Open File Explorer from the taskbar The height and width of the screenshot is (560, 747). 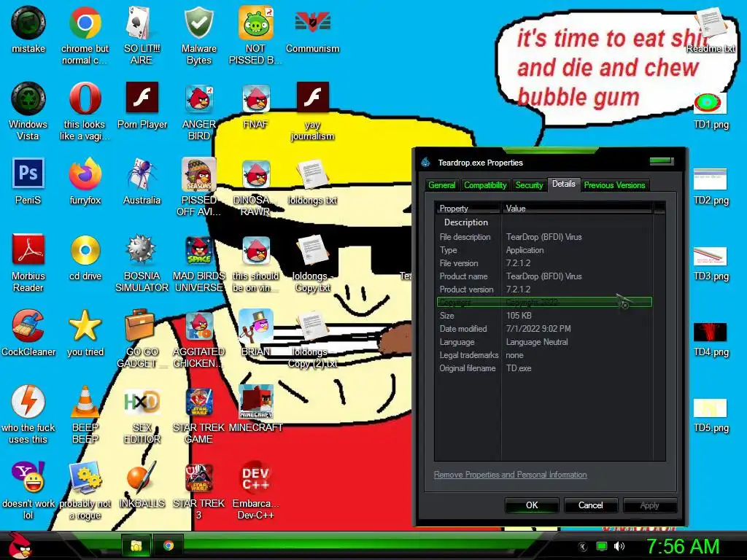(136, 545)
